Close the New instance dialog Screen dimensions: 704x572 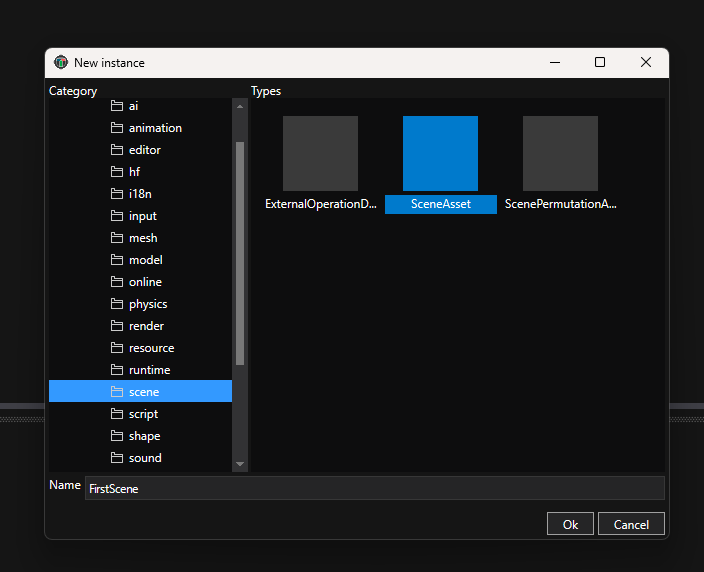(646, 62)
